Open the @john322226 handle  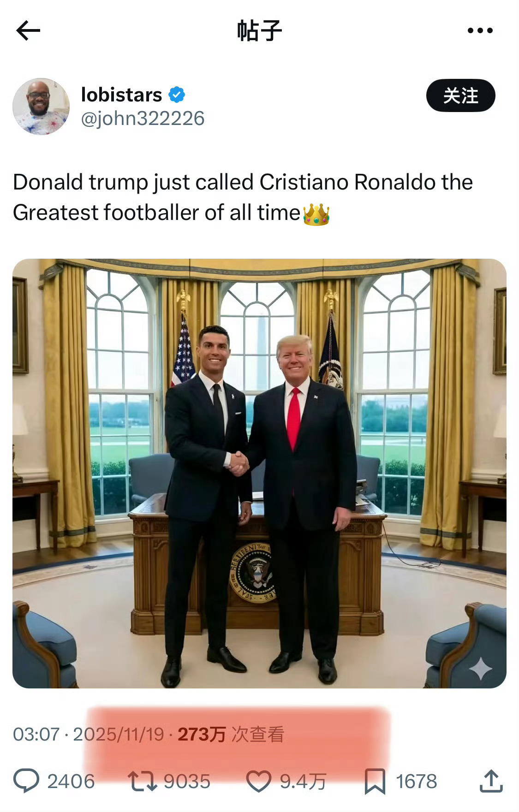pyautogui.click(x=143, y=119)
